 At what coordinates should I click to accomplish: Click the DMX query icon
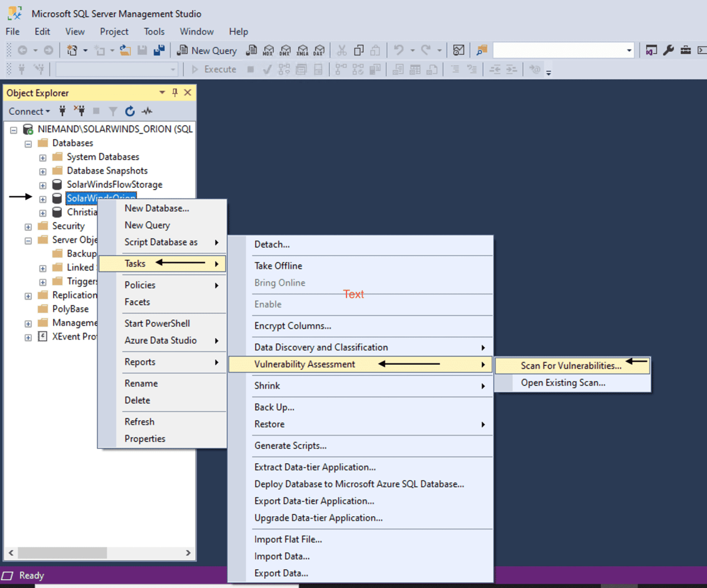point(285,51)
